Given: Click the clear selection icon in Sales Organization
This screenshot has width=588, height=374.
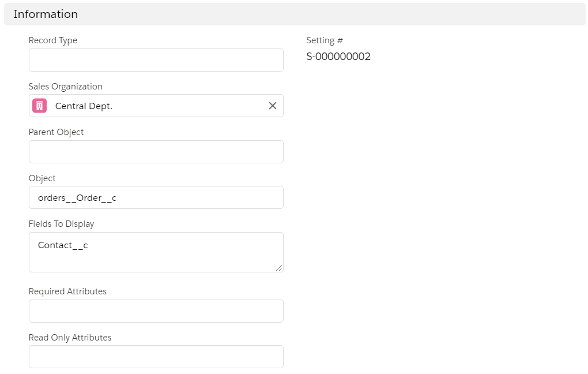Looking at the screenshot, I should click(x=272, y=106).
